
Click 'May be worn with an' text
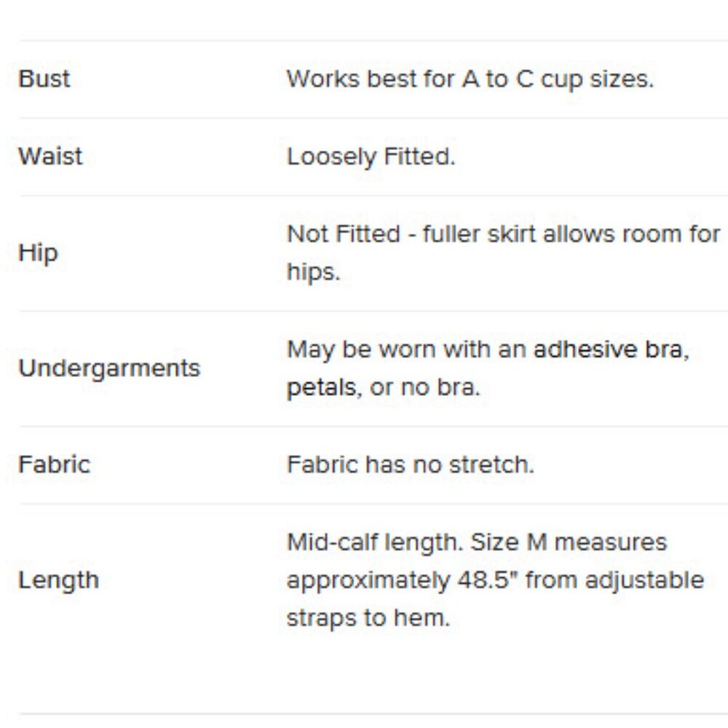pyautogui.click(x=407, y=349)
